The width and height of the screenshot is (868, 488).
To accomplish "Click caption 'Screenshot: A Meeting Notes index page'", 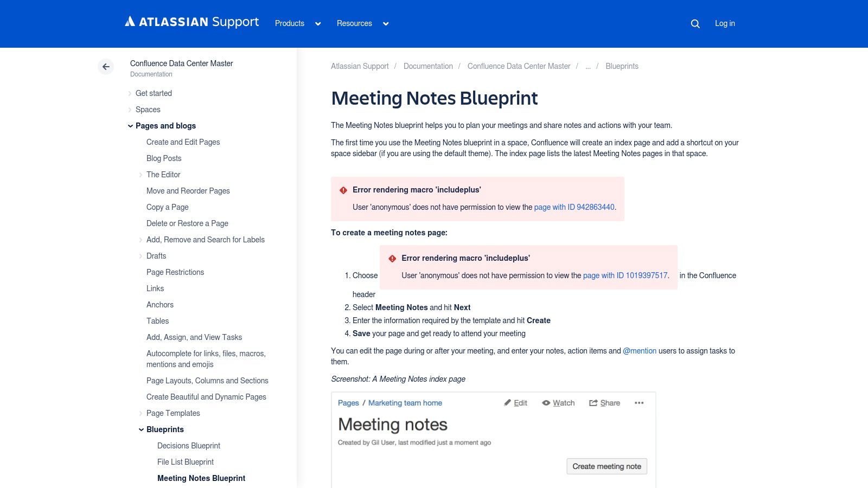I will 398,379.
